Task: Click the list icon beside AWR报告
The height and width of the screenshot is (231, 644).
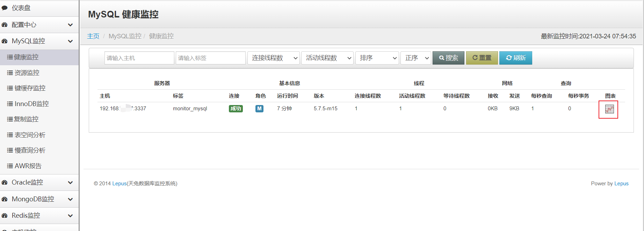Action: [10, 166]
